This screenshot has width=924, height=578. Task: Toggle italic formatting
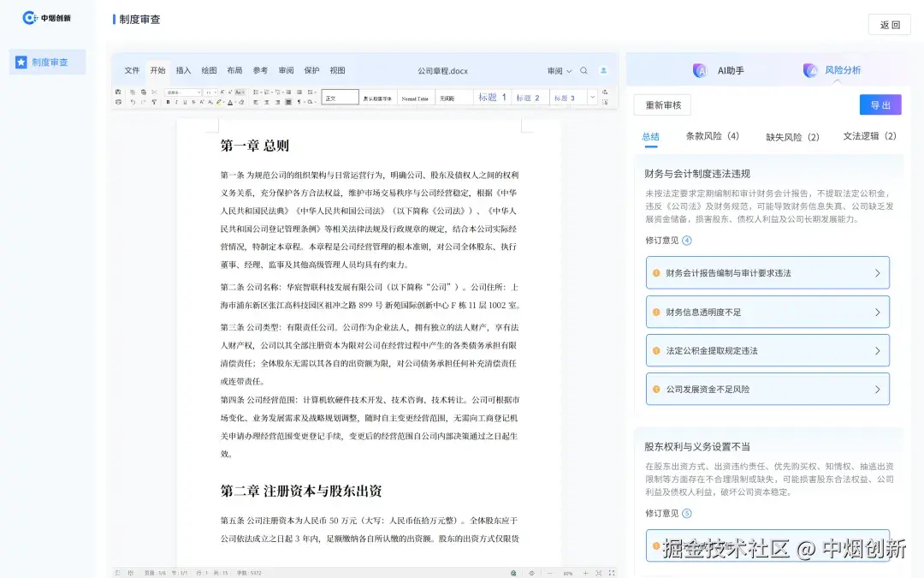pos(176,100)
